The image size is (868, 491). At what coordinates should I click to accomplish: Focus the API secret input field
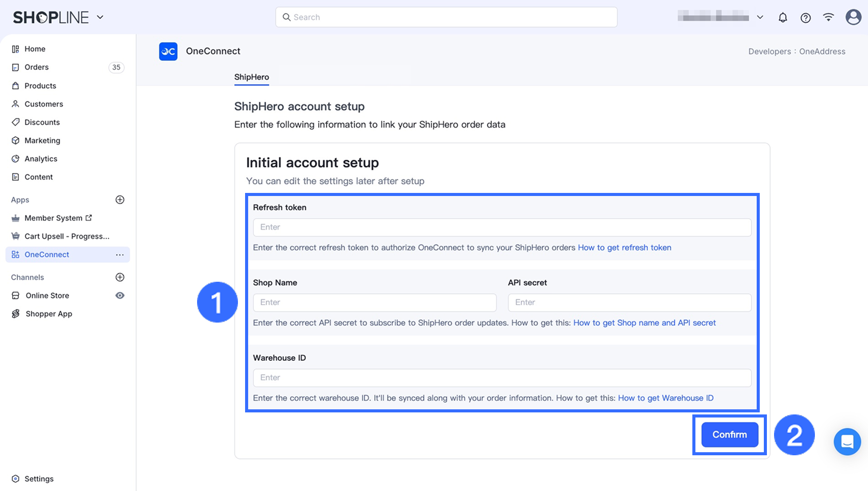[629, 302]
